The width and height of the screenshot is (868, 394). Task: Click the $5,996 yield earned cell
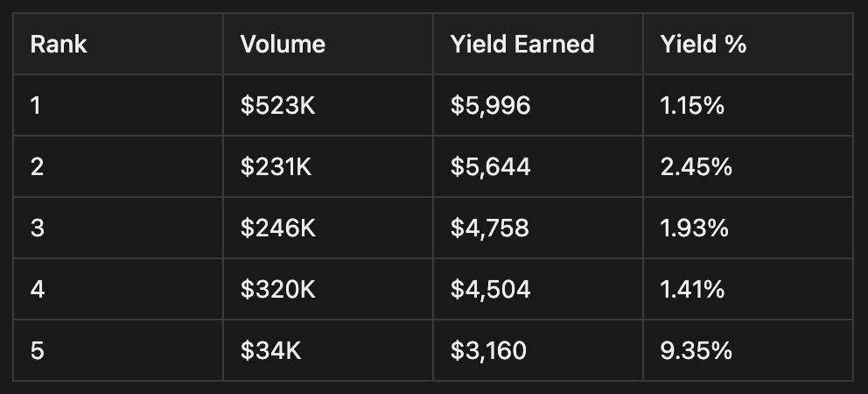[x=490, y=106]
